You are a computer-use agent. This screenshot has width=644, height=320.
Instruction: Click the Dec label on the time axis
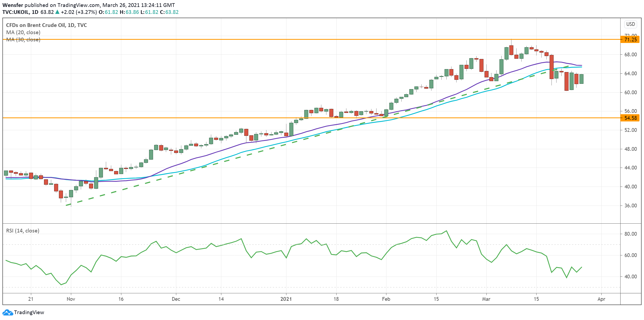click(176, 299)
